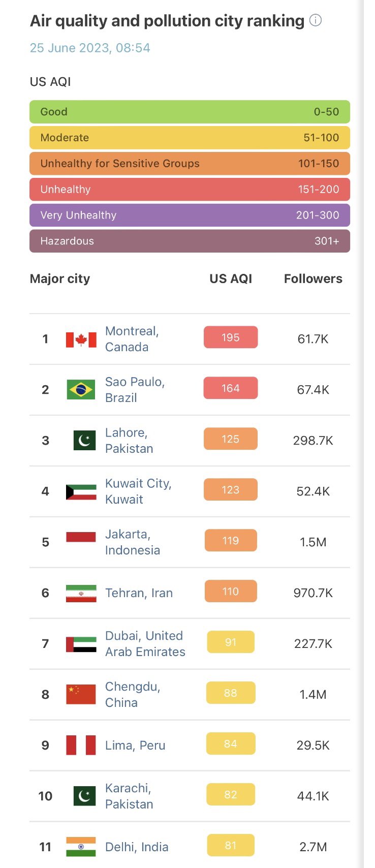The image size is (375, 868).
Task: Click the China flag icon
Action: pos(81,694)
